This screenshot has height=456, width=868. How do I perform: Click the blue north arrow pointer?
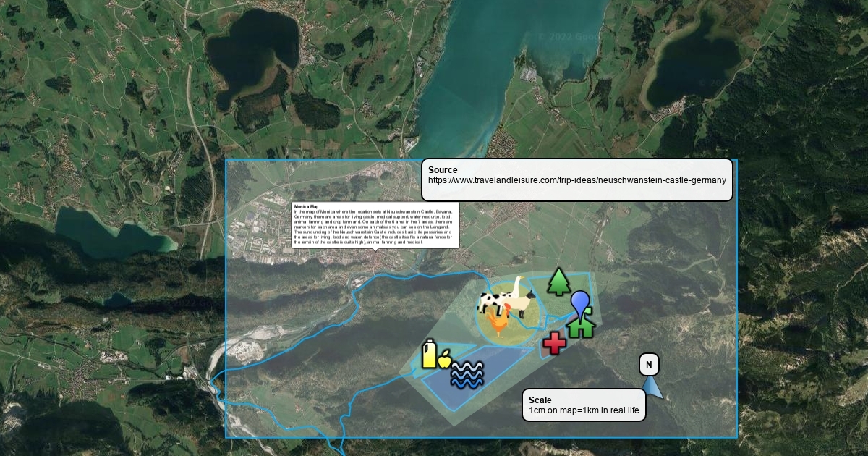point(653,387)
